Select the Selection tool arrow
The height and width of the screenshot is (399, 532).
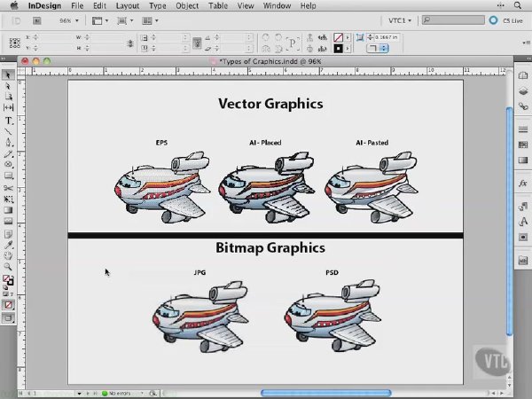pos(8,75)
